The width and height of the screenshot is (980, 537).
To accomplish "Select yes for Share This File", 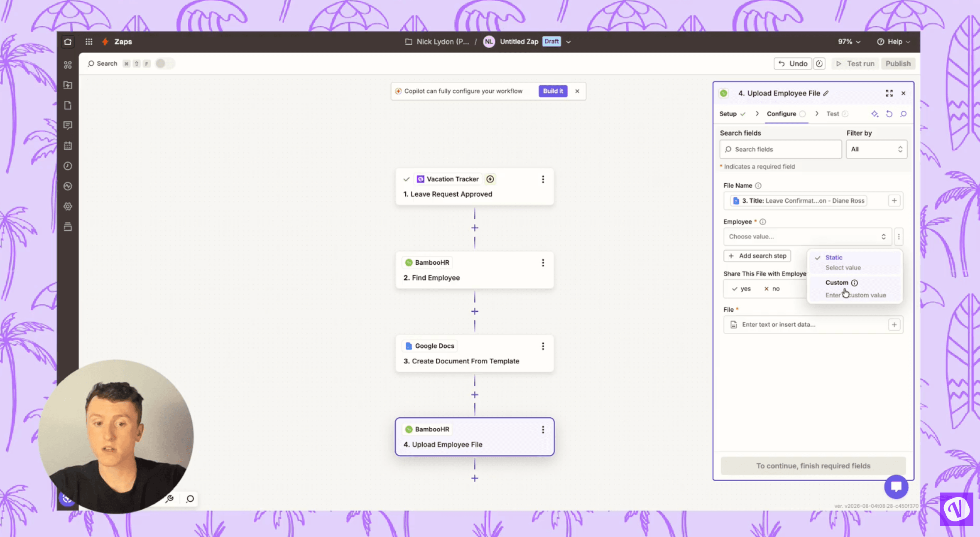I will click(x=742, y=289).
